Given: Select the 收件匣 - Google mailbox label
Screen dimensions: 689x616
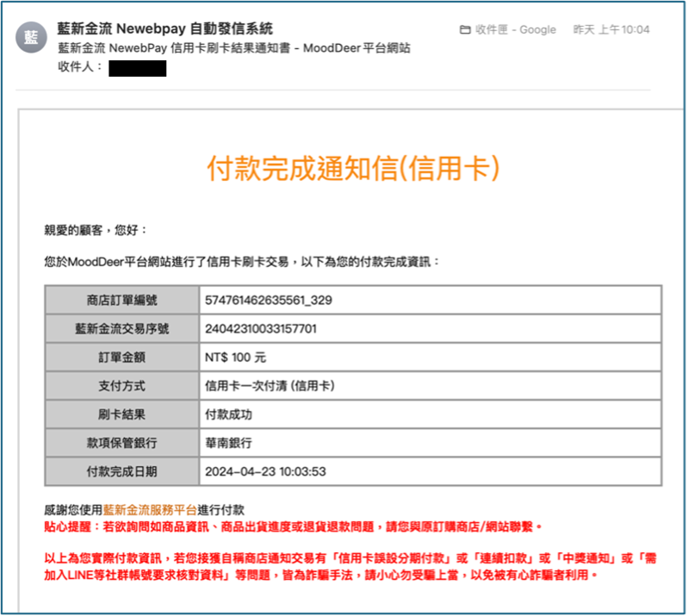Looking at the screenshot, I should coord(515,30).
